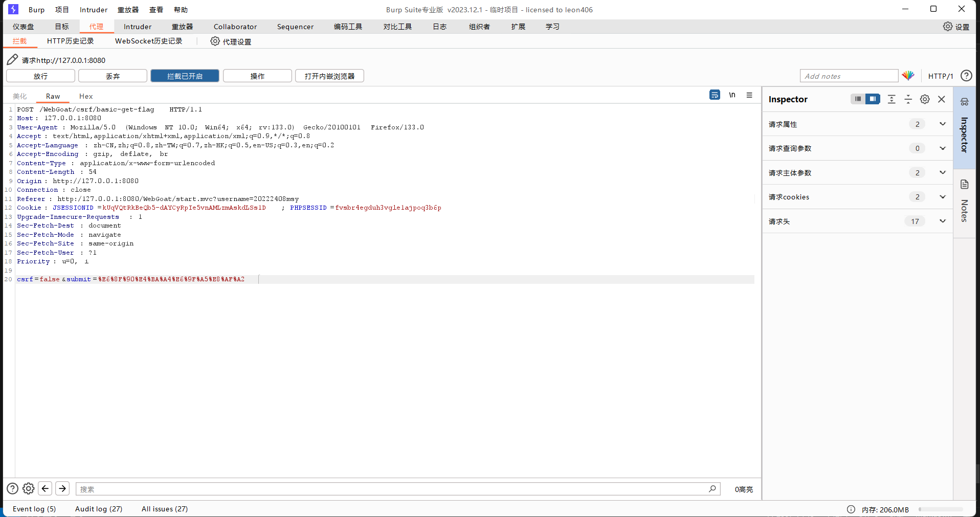Screen dimensions: 980x517
Task: Switch to the 日志 tab
Action: tap(439, 27)
